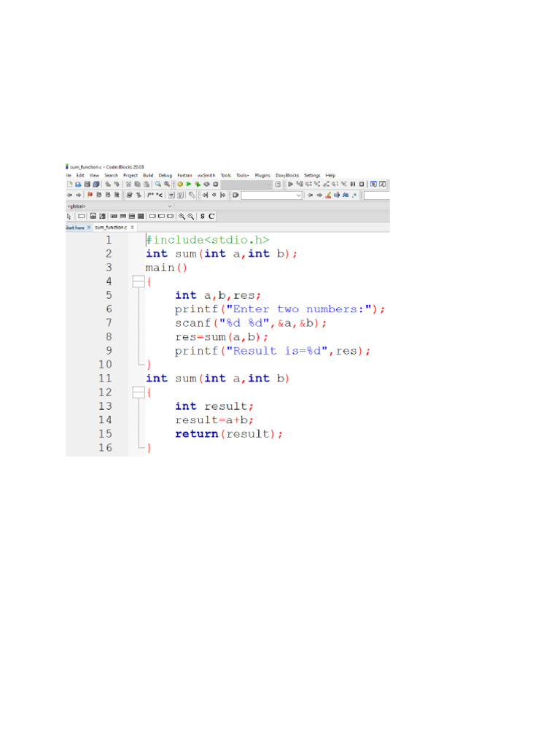This screenshot has height=747, width=560.
Task: Open the Fortran menu
Action: coord(184,175)
